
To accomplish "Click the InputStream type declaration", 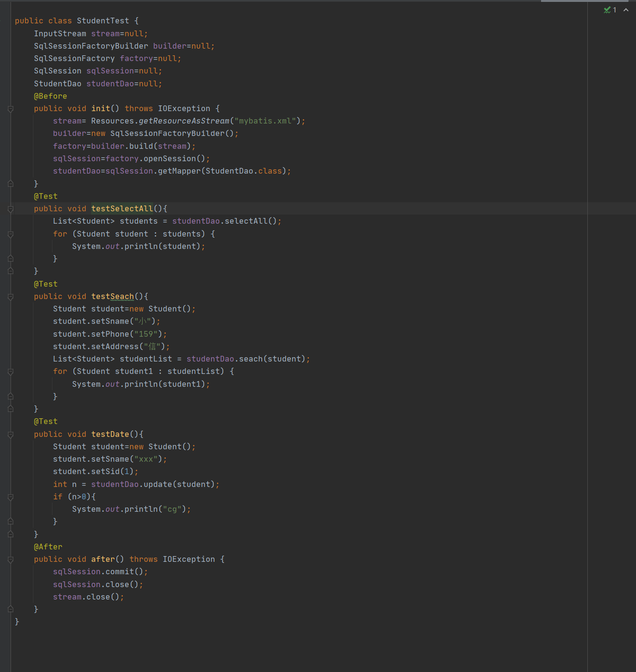I will coord(60,34).
